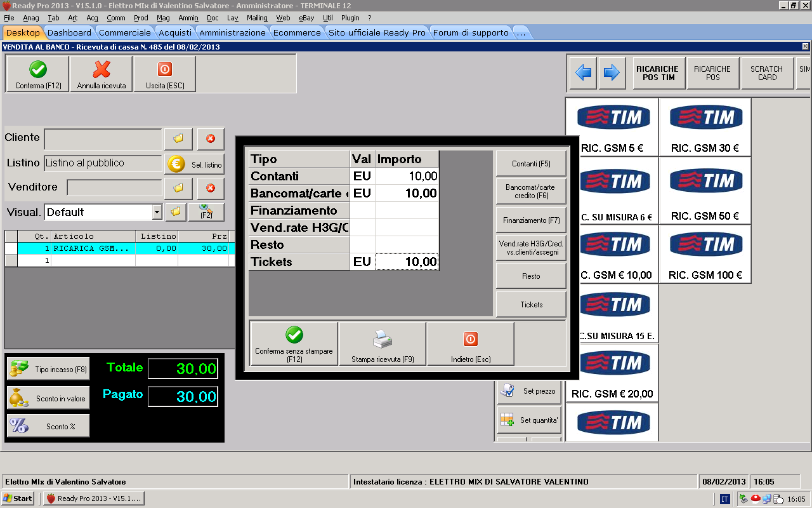Select the SCRATCH CARD category
Screen dimensions: 812x508
(767, 73)
